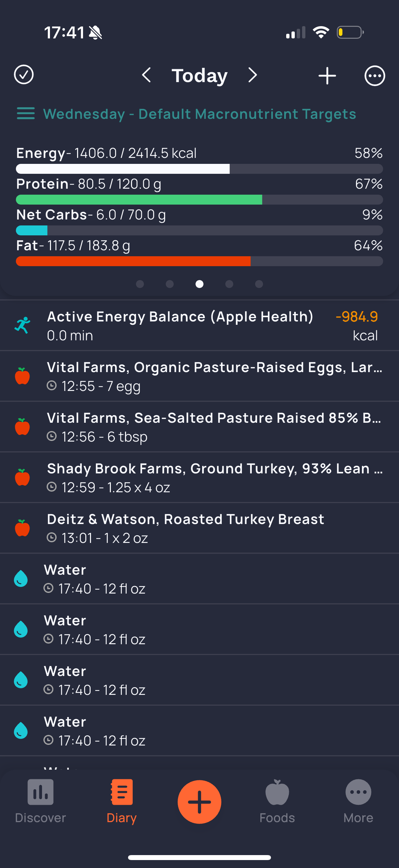
Task: Select the last summary page dot
Action: pyautogui.click(x=259, y=284)
